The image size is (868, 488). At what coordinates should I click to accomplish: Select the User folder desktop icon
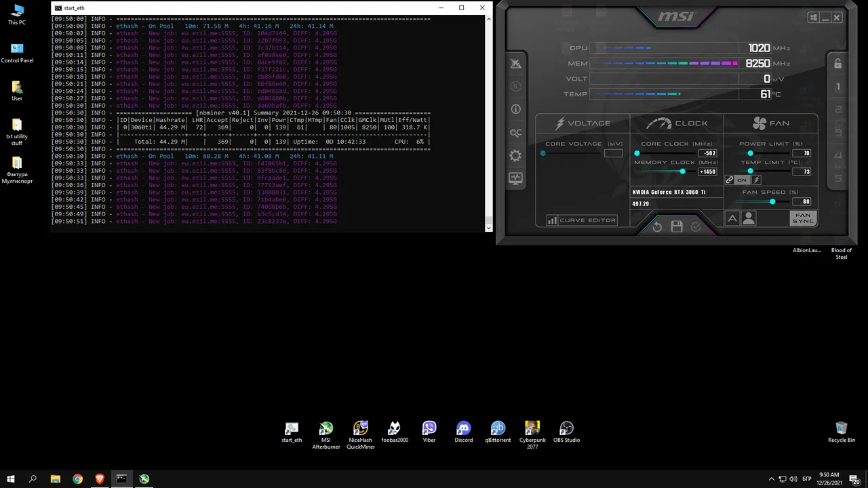(x=17, y=91)
